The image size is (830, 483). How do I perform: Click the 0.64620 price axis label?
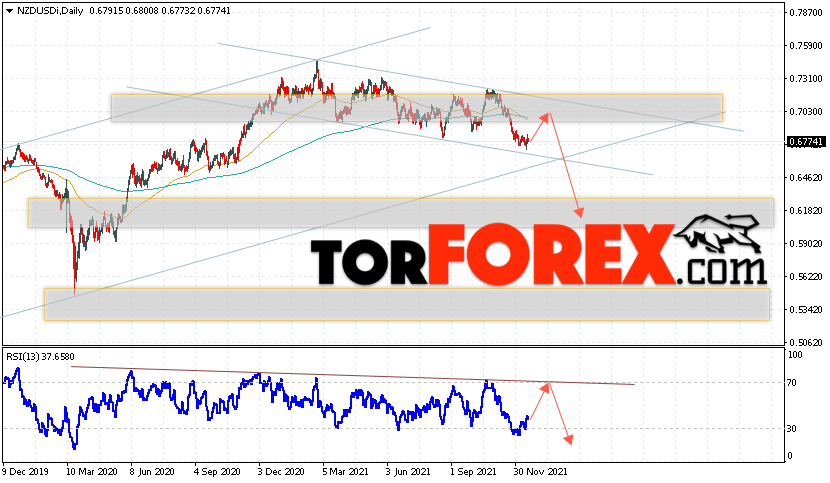point(806,178)
